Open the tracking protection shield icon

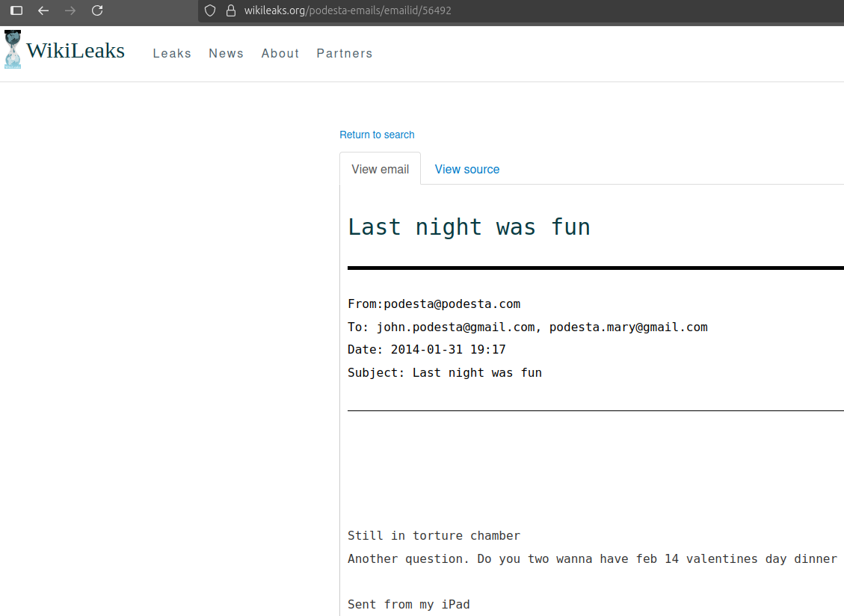210,10
